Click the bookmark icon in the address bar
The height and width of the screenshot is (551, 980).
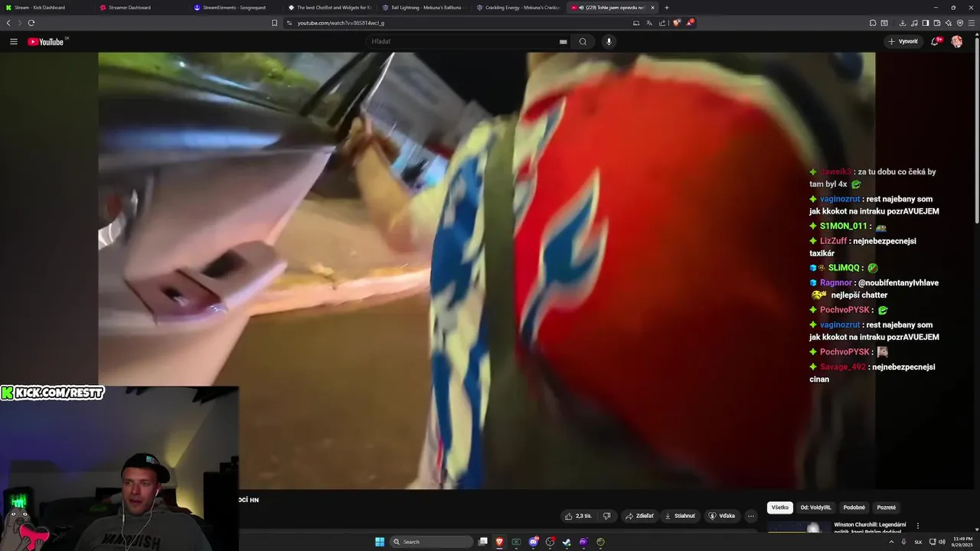[x=274, y=23]
